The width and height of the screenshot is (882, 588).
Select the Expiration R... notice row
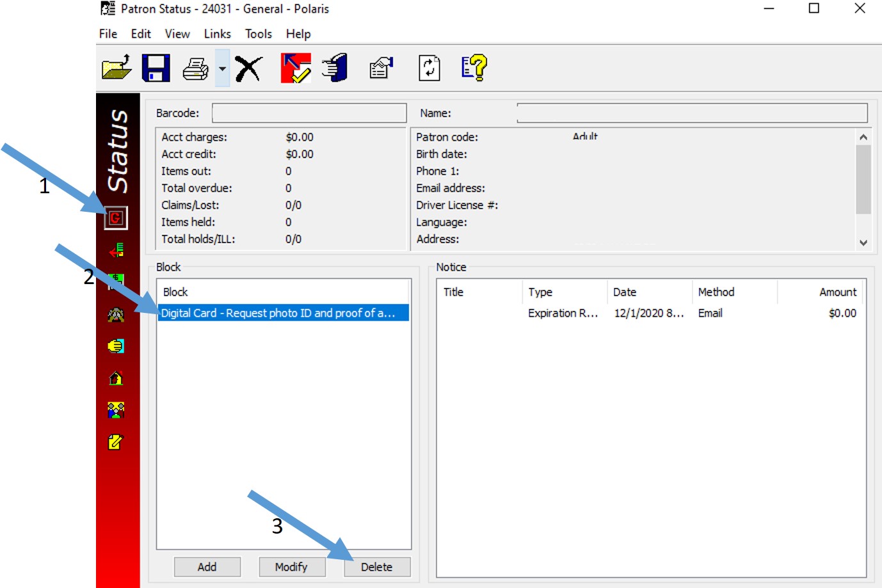[651, 313]
